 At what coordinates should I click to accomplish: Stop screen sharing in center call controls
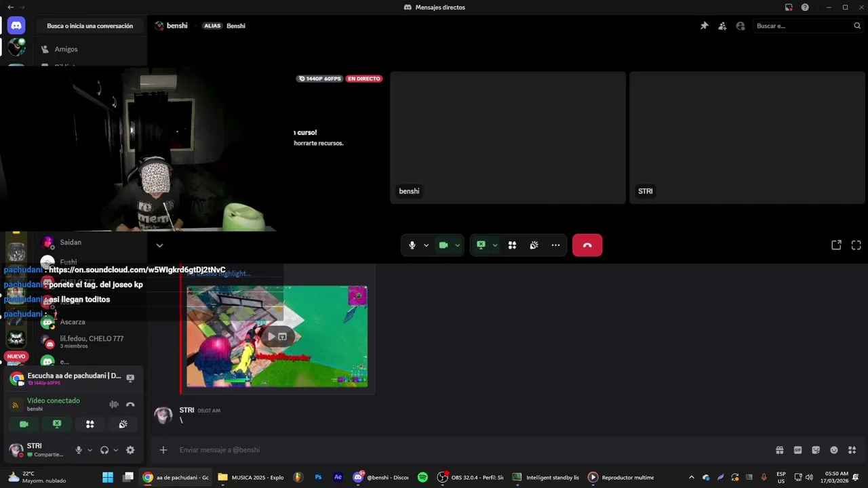point(481,245)
